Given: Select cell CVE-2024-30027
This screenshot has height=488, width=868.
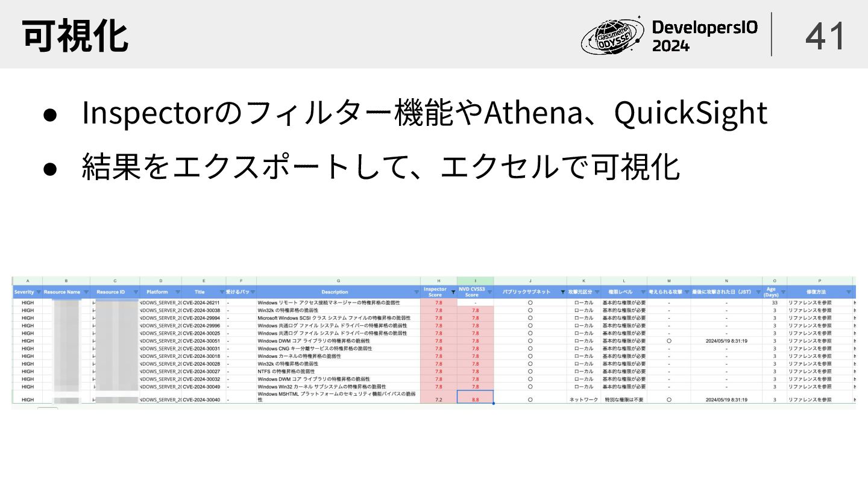Looking at the screenshot, I should [204, 371].
